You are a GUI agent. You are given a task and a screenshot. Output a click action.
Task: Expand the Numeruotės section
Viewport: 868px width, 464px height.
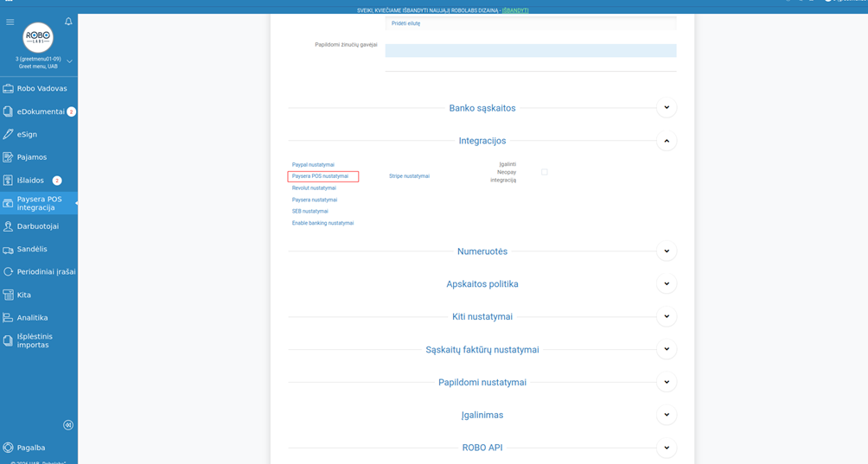[x=667, y=251]
